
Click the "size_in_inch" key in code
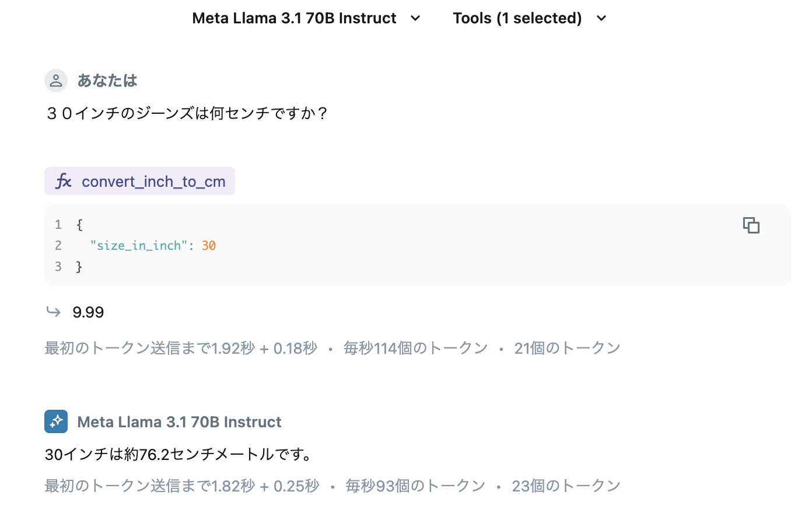point(139,246)
